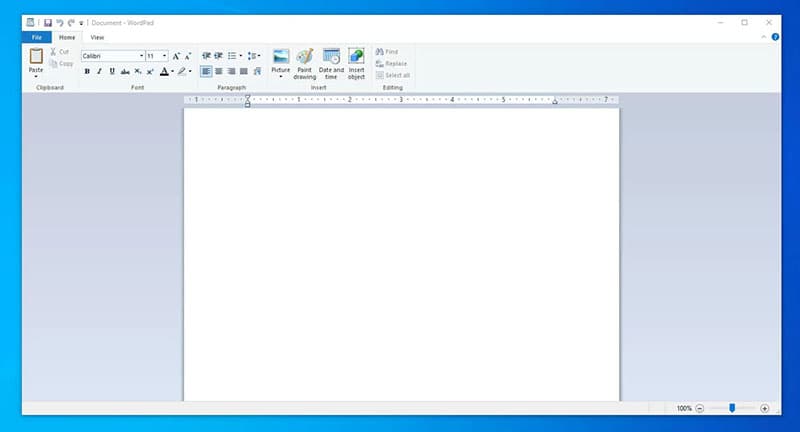The image size is (800, 432).
Task: Click the Paste clipboard icon
Action: click(36, 57)
